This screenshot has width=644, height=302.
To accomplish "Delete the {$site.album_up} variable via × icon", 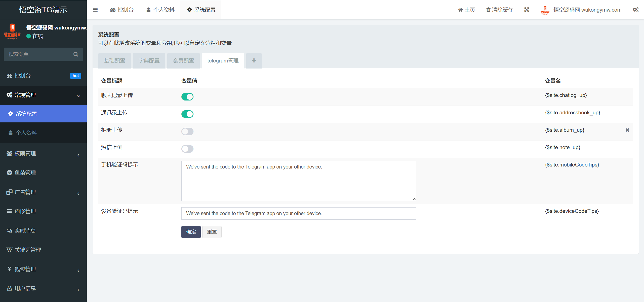I will (x=627, y=130).
